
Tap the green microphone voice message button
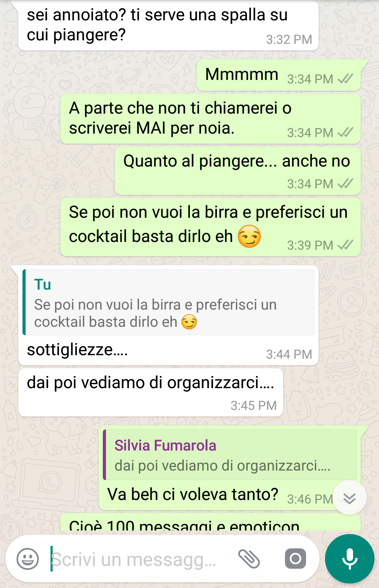[x=350, y=559]
